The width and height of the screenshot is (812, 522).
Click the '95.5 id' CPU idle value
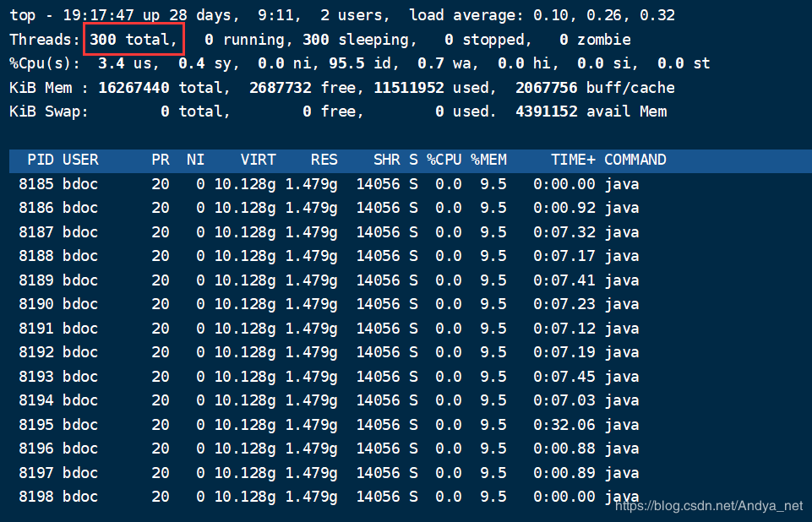[x=359, y=63]
